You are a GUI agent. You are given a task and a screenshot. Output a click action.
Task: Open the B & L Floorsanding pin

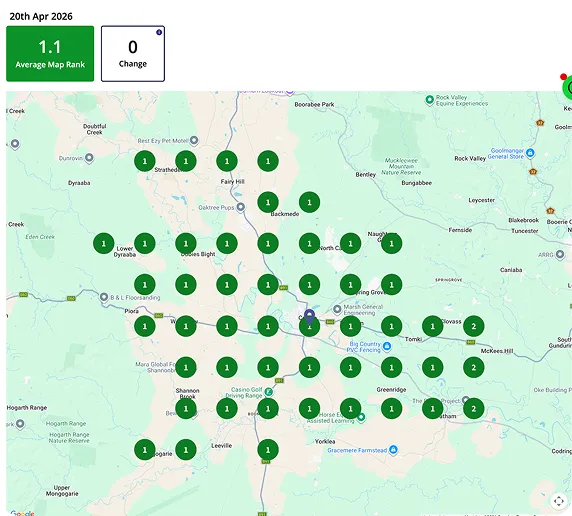(104, 297)
